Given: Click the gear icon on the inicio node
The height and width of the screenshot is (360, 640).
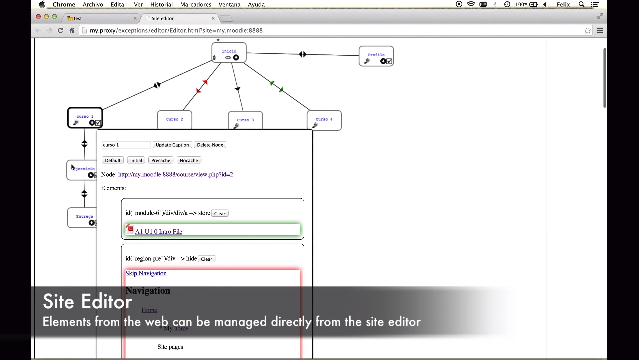Looking at the screenshot, I should pyautogui.click(x=236, y=58).
